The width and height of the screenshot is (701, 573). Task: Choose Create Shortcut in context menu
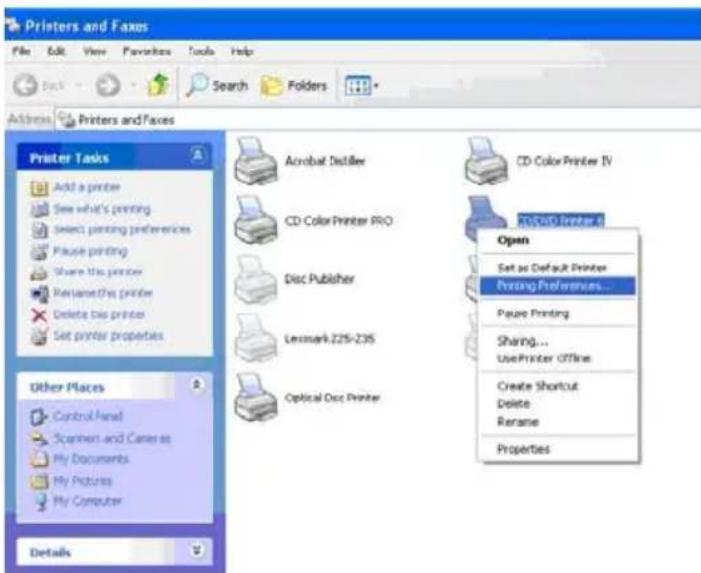click(x=557, y=386)
